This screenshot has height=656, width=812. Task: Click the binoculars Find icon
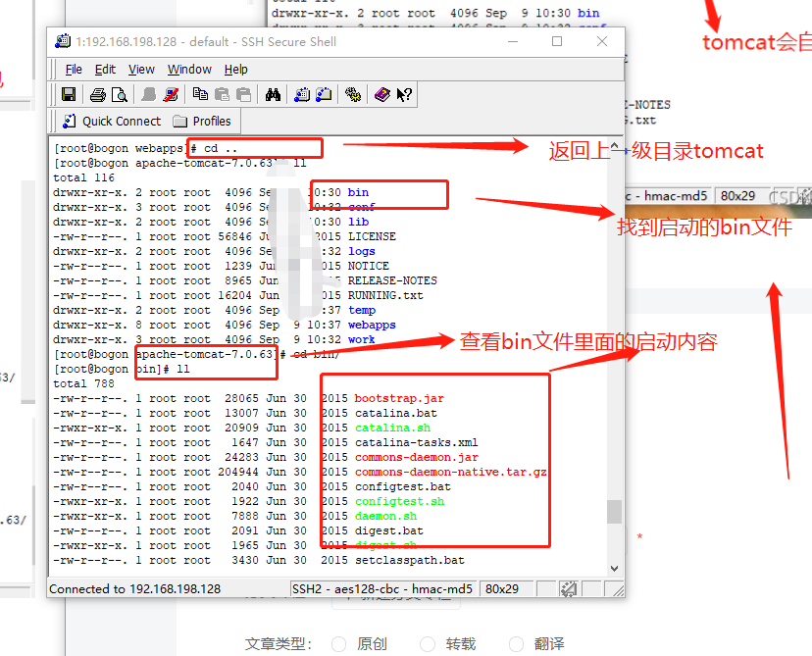tap(273, 95)
